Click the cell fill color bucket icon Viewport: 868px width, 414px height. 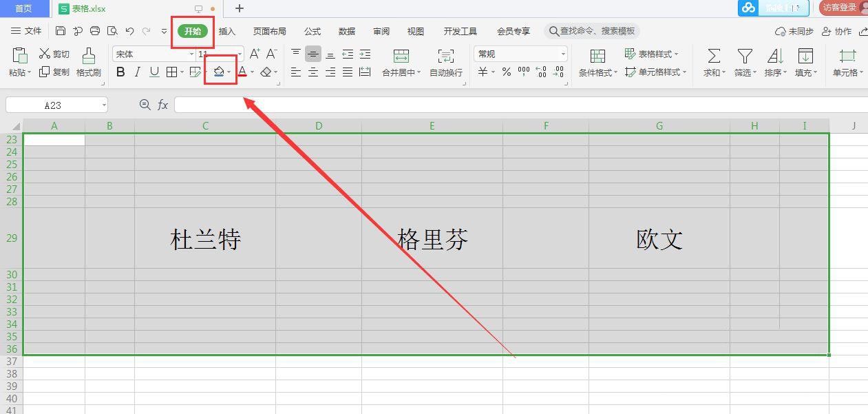click(219, 72)
